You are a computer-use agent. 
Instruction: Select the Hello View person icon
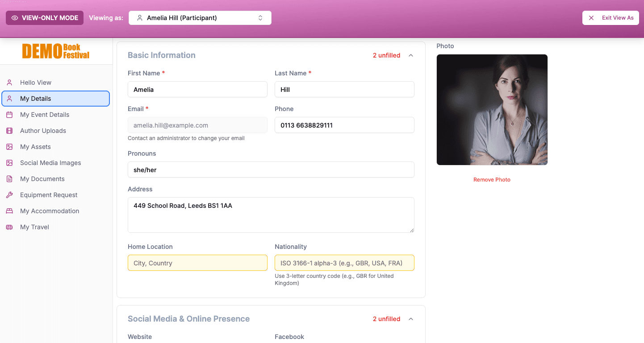point(9,82)
